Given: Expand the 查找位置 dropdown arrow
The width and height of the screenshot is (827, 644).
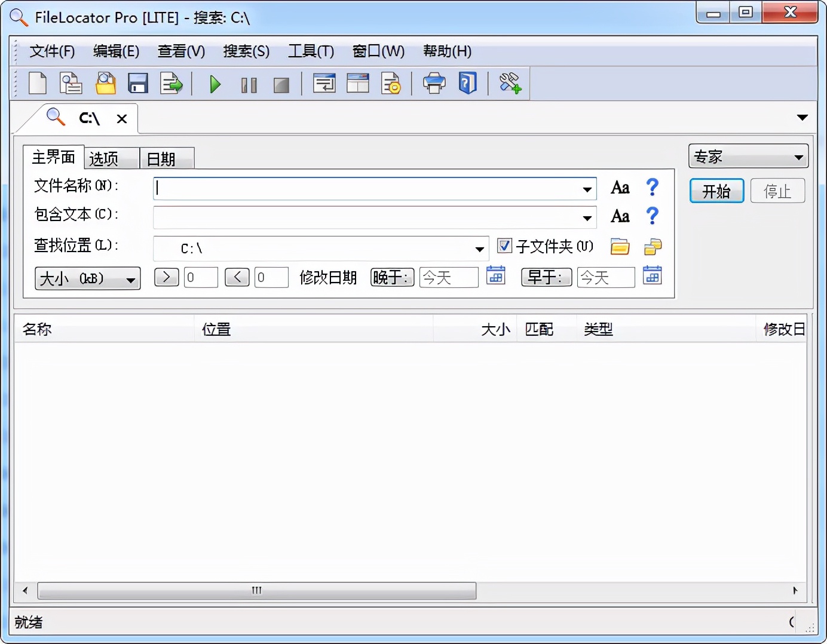Looking at the screenshot, I should [x=479, y=249].
